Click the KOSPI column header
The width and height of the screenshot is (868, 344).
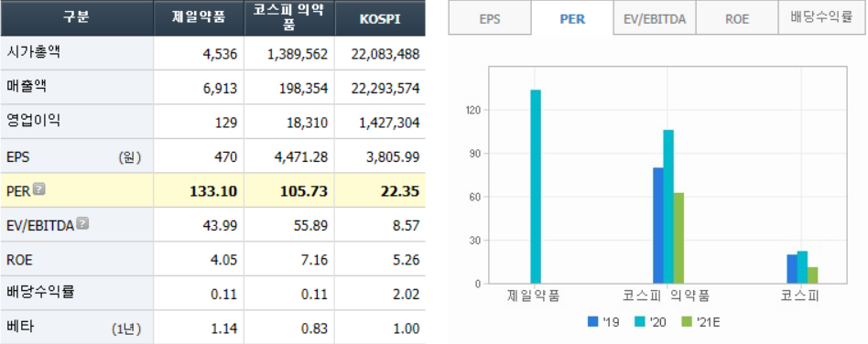pyautogui.click(x=380, y=18)
